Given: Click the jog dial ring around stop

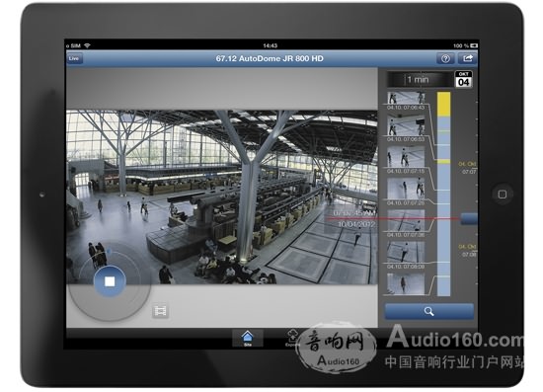Looking at the screenshot, I should click(x=110, y=281).
